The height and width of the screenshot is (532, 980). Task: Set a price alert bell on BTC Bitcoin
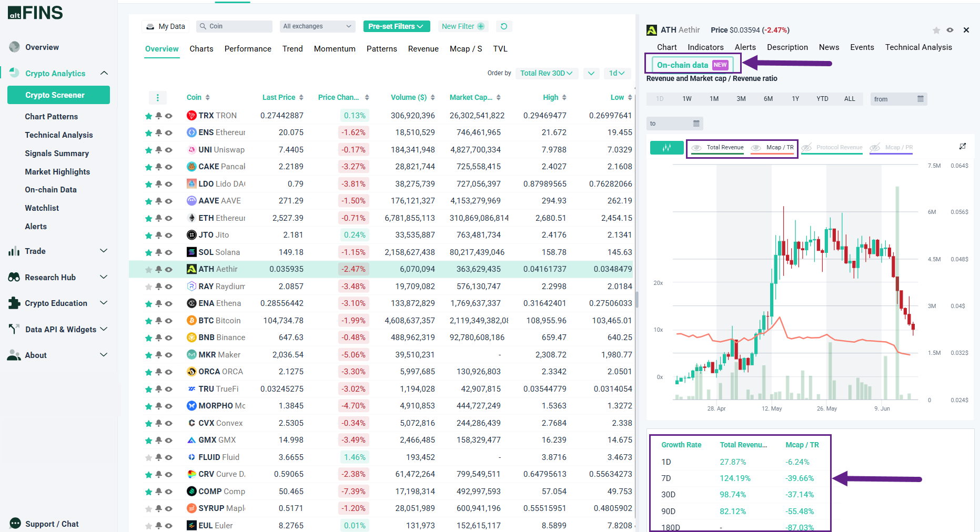[x=158, y=320]
